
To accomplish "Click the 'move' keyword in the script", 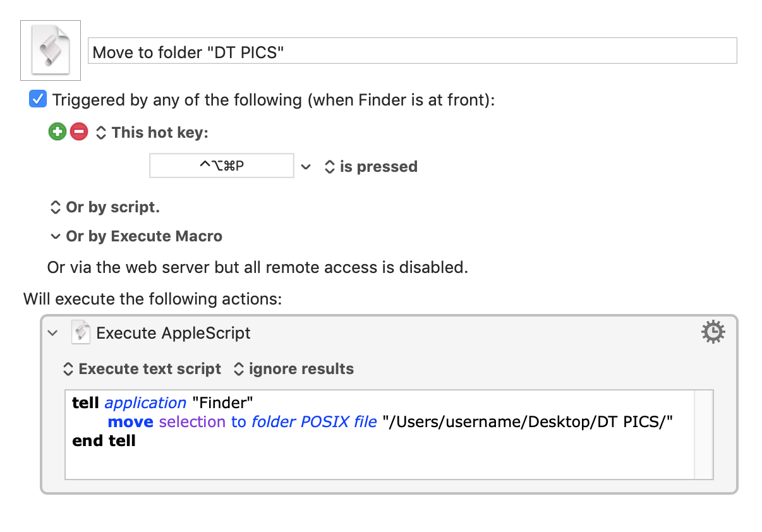I will (x=131, y=421).
